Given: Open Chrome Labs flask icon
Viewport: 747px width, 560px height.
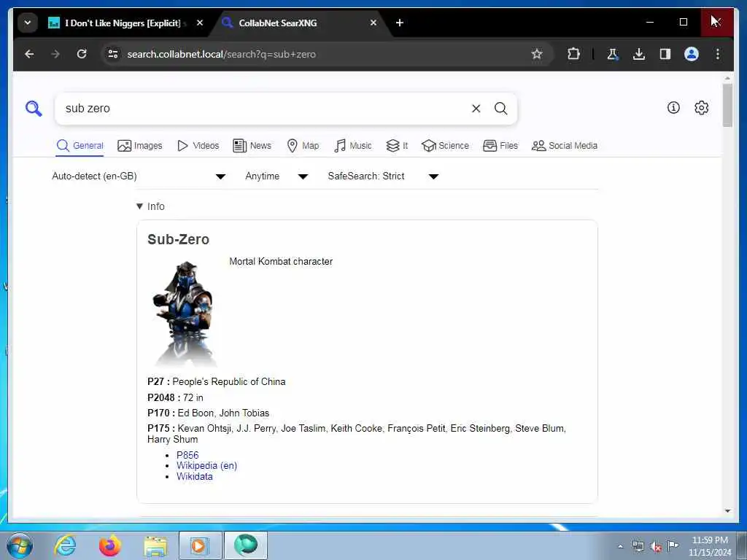Looking at the screenshot, I should click(613, 54).
